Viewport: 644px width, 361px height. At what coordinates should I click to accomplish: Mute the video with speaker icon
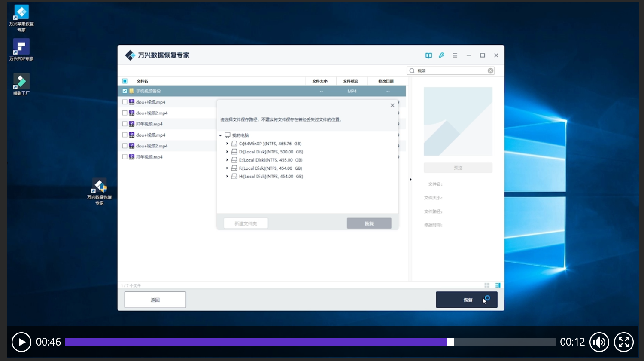coord(599,342)
